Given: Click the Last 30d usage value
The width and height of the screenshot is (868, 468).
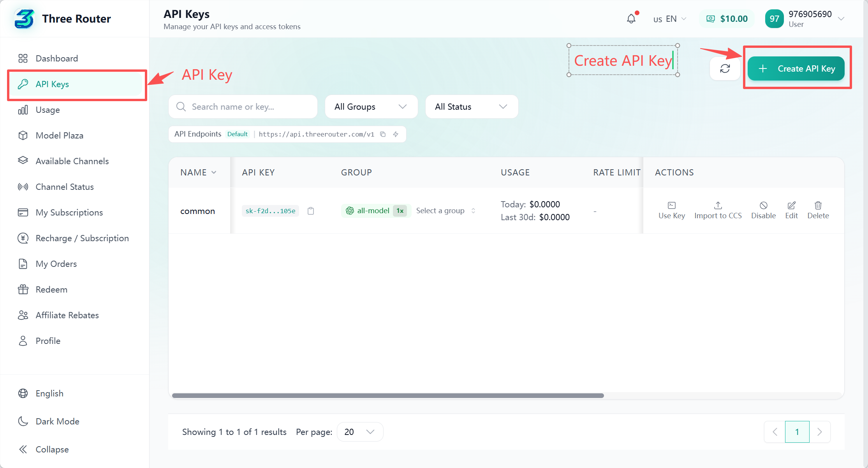Looking at the screenshot, I should [x=554, y=217].
